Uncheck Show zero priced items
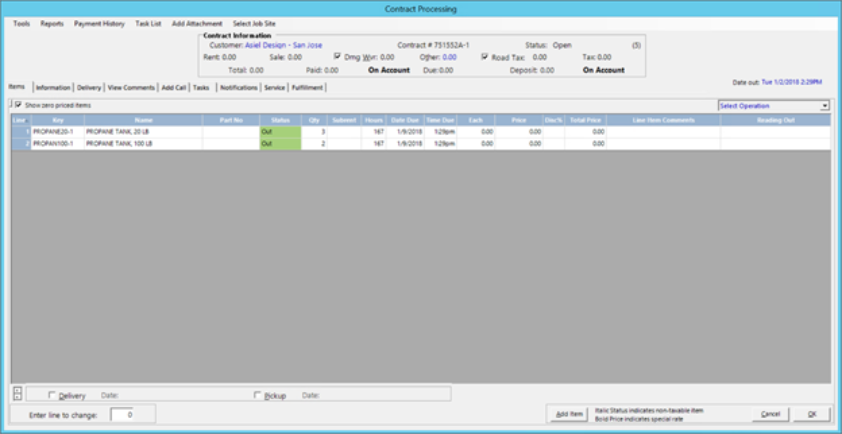 (18, 105)
